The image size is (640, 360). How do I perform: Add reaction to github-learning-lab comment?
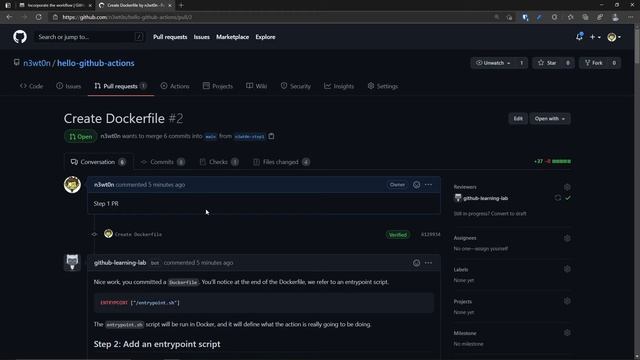(x=416, y=263)
